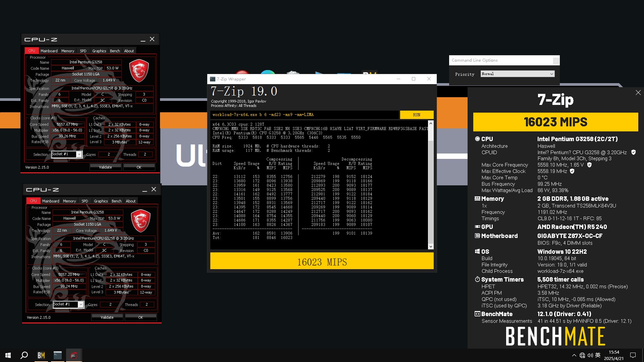The image size is (644, 362).
Task: Click the taskbar clock 15:54
Action: [614, 352]
